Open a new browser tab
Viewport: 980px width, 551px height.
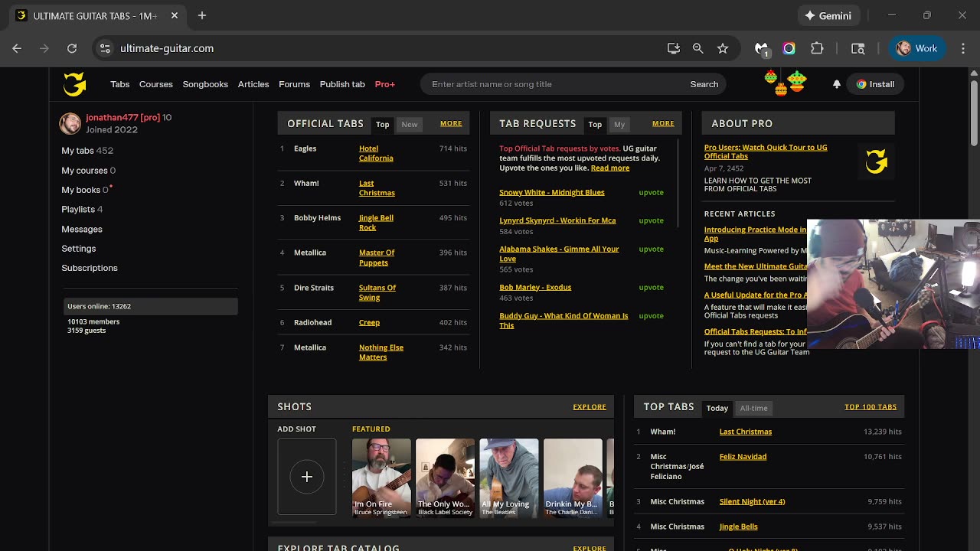[x=202, y=15]
